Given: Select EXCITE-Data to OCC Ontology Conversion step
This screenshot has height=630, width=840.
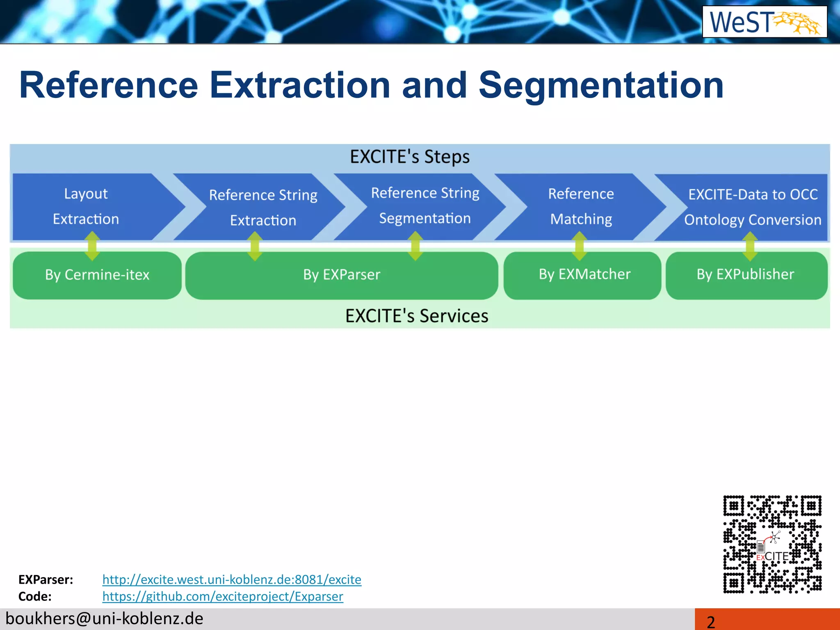Looking at the screenshot, I should (x=753, y=207).
